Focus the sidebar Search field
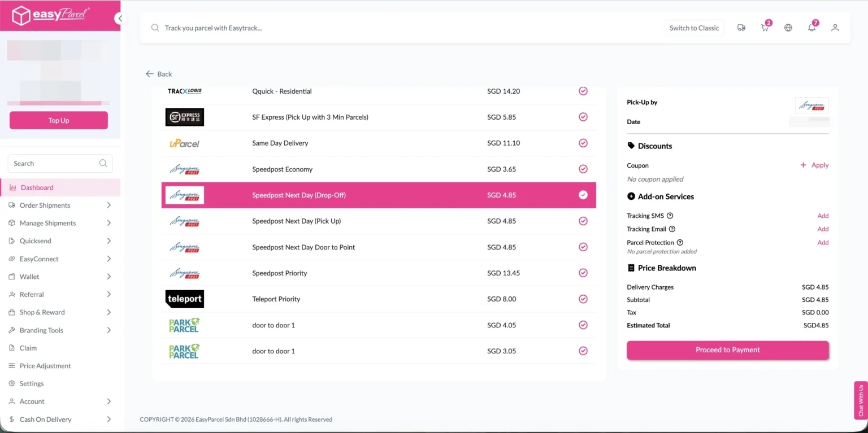The width and height of the screenshot is (868, 433). [x=60, y=163]
